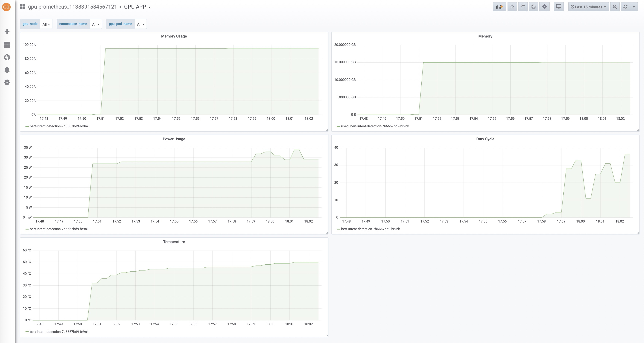Open the Memory Usage panel title menu
Viewport: 644px width, 343px height.
point(174,36)
